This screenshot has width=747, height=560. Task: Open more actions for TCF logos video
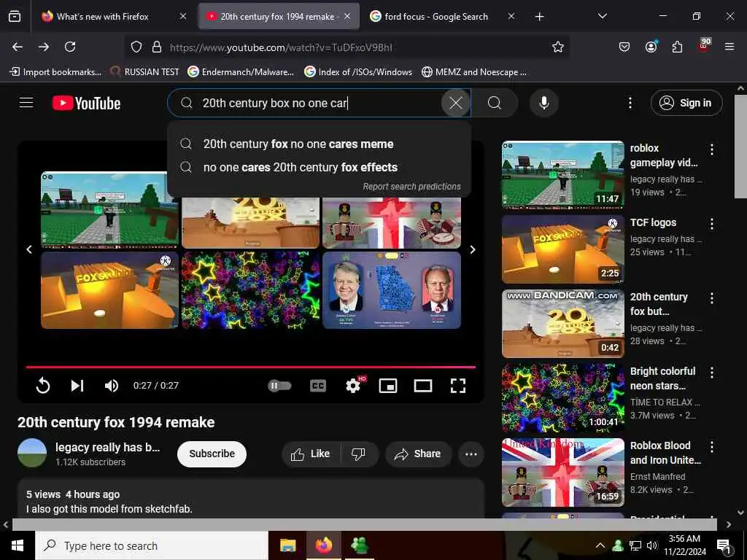712,223
